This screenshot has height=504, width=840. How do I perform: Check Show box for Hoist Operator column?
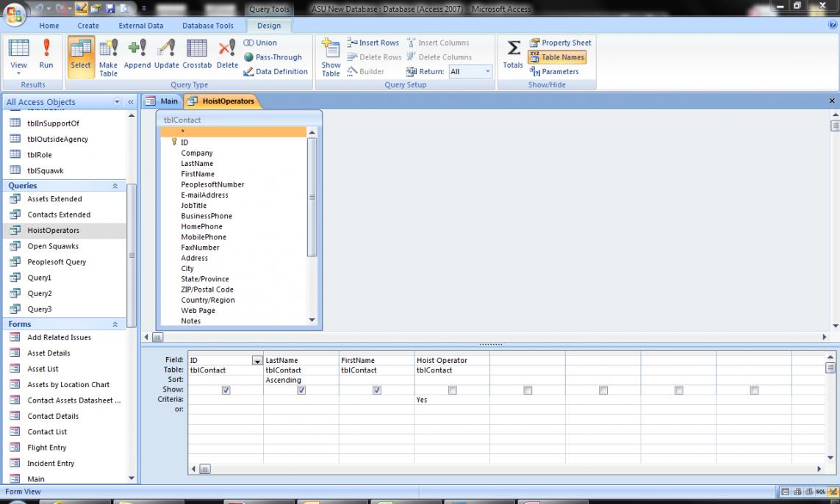[x=452, y=390]
